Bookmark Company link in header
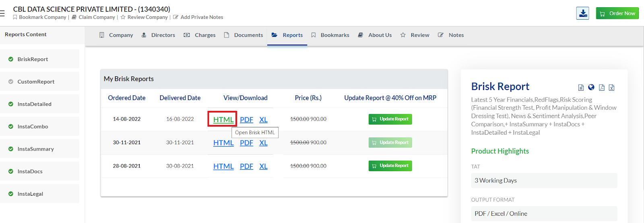 [x=39, y=17]
